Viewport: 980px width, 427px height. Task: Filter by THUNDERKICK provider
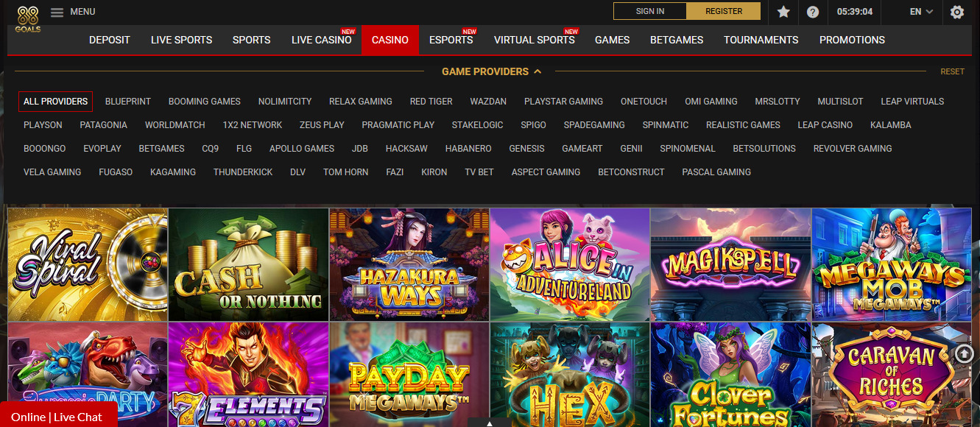pyautogui.click(x=243, y=172)
